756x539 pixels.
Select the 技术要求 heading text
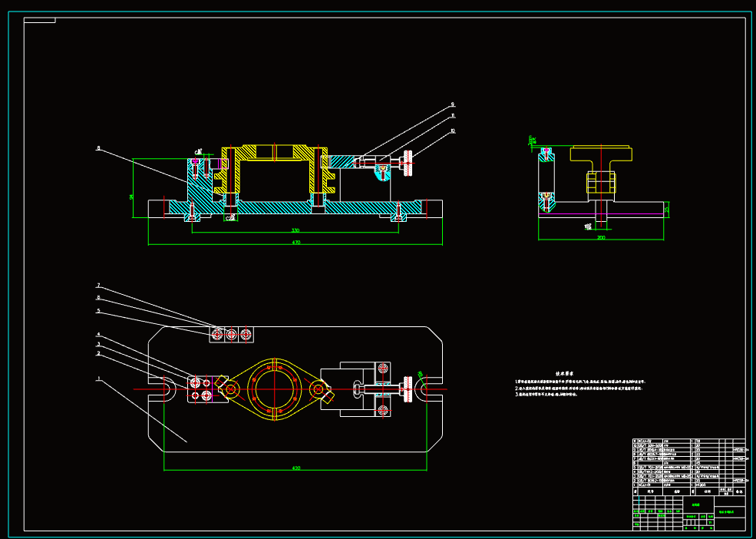(x=563, y=373)
